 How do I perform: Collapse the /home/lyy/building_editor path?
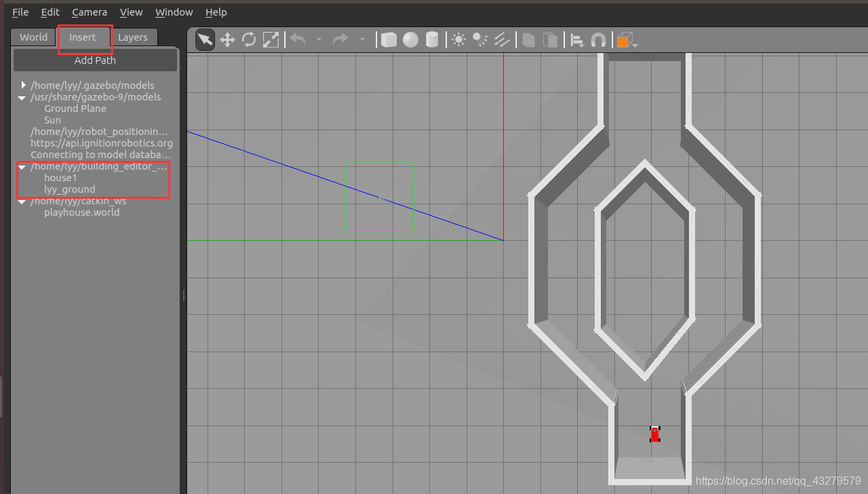(x=22, y=166)
